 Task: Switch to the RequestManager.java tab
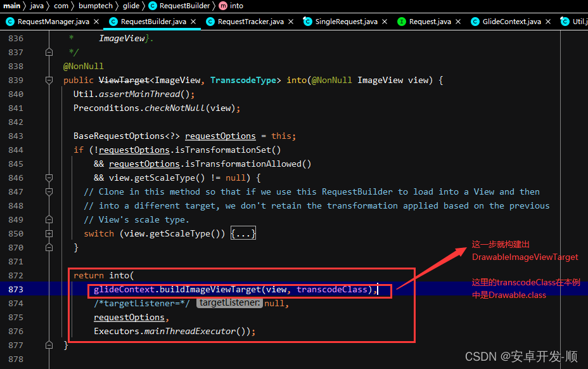tap(53, 22)
